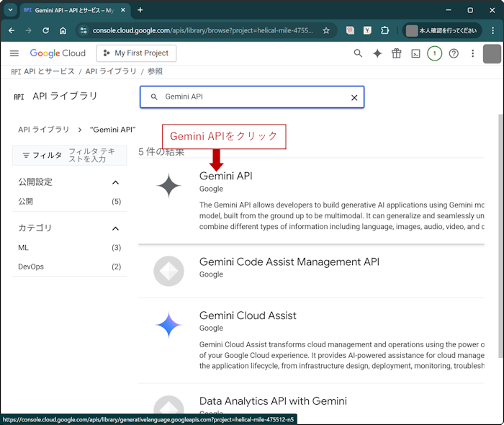504x425 pixels.
Task: Open the help question mark icon
Action: (x=454, y=53)
